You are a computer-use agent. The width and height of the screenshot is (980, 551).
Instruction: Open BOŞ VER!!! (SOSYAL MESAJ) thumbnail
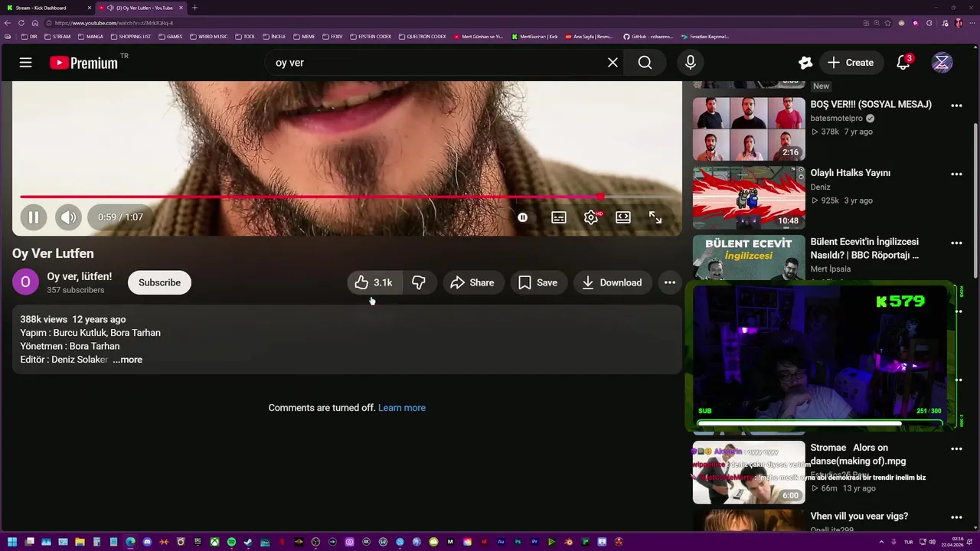[x=749, y=129]
